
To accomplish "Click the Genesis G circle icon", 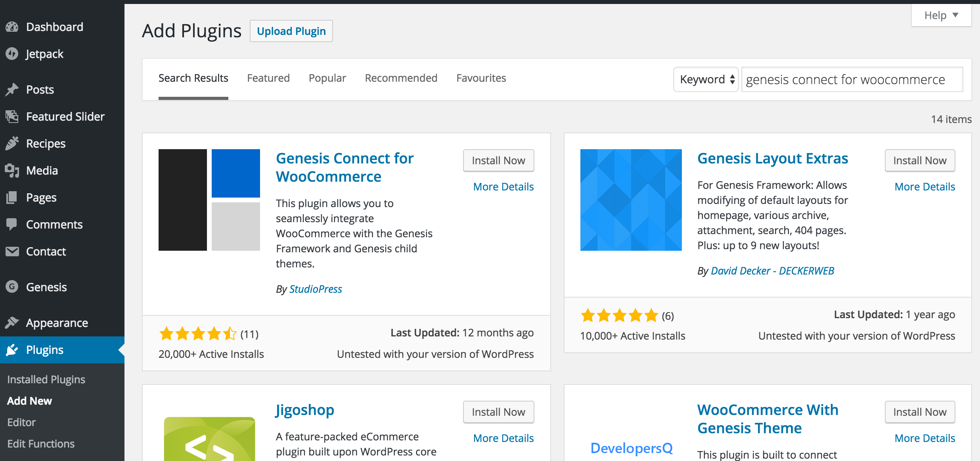I will 12,286.
